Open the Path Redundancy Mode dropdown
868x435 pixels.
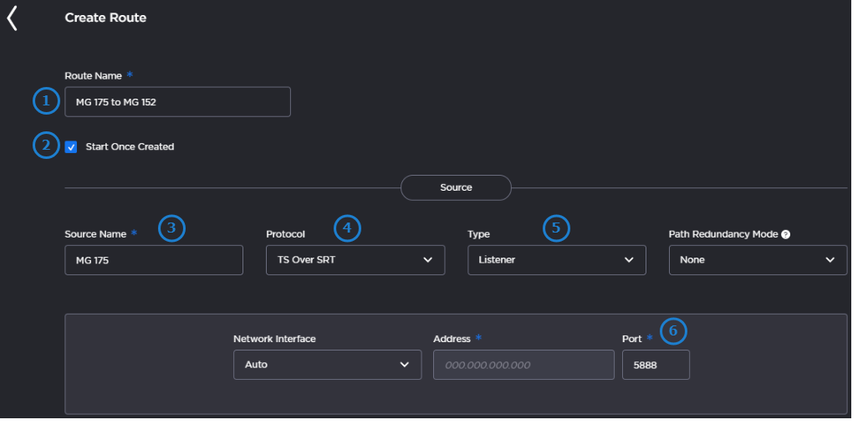758,260
